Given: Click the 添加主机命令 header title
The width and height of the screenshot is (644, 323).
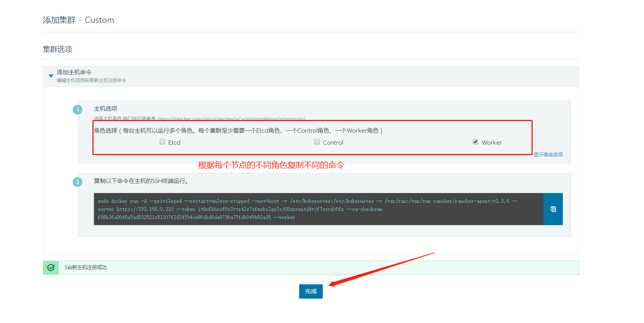Looking at the screenshot, I should click(74, 72).
